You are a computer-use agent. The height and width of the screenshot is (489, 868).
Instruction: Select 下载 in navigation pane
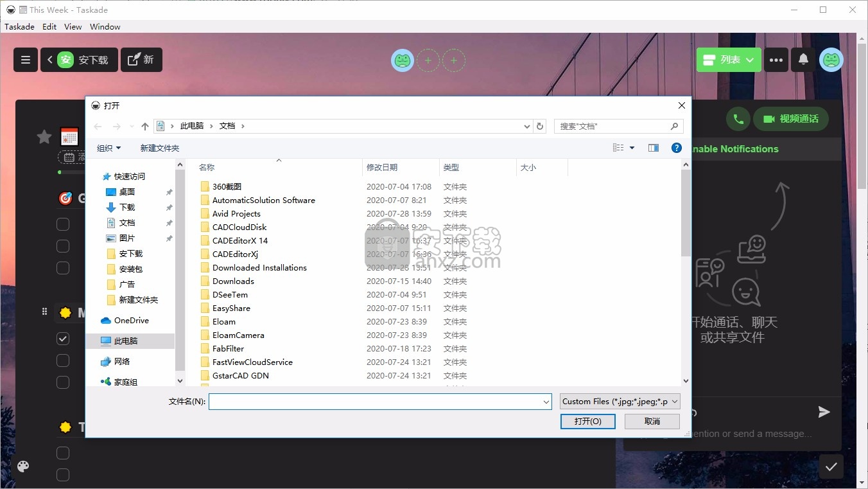tap(127, 207)
